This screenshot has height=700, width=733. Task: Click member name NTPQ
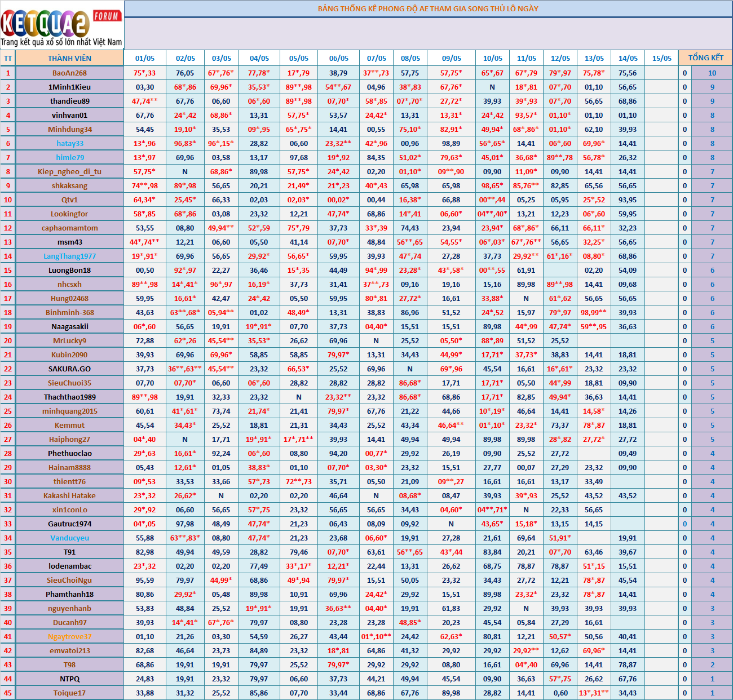pos(69,679)
